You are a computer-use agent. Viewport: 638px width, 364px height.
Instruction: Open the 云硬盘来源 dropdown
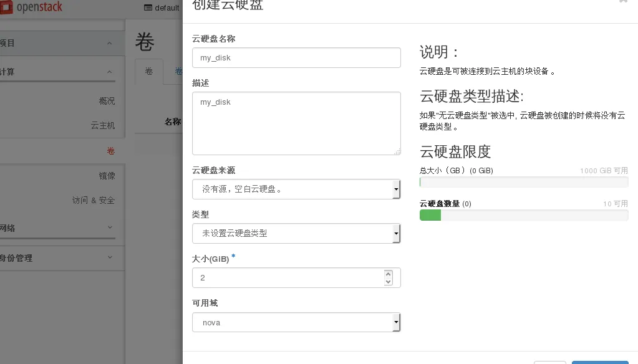point(296,189)
